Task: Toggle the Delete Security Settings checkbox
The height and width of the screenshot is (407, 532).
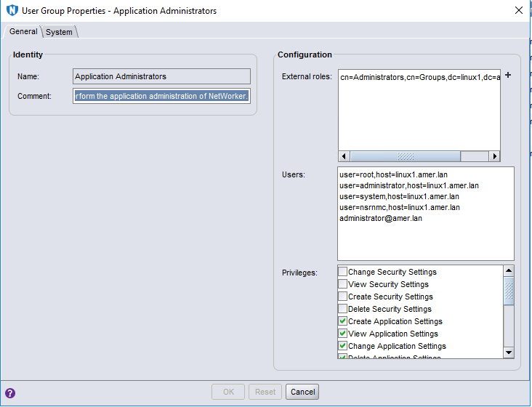Action: (x=343, y=309)
